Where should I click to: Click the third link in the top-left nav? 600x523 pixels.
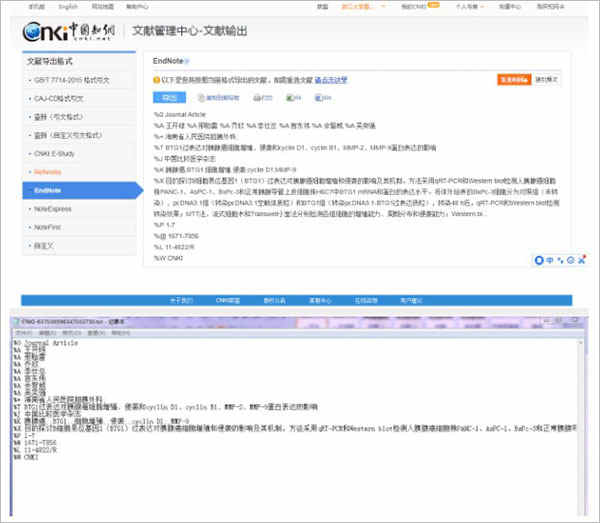[103, 7]
